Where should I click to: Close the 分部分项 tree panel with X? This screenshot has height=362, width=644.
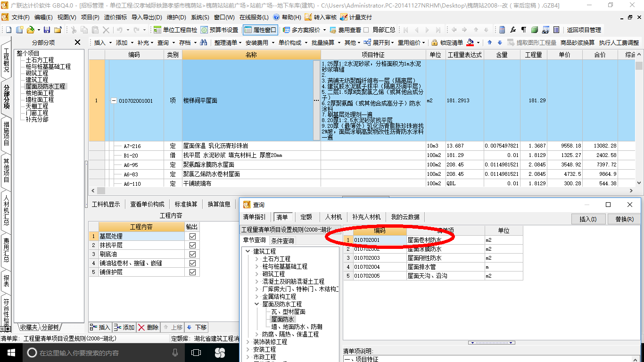click(x=78, y=42)
